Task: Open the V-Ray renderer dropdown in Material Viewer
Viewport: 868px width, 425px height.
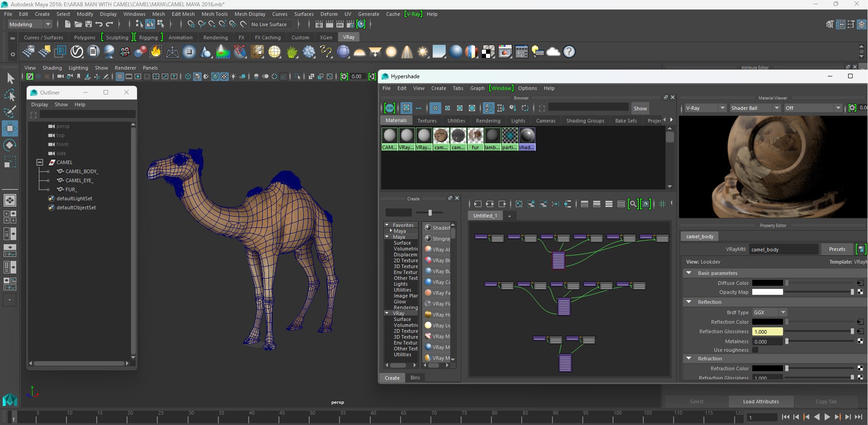Action: (x=705, y=108)
